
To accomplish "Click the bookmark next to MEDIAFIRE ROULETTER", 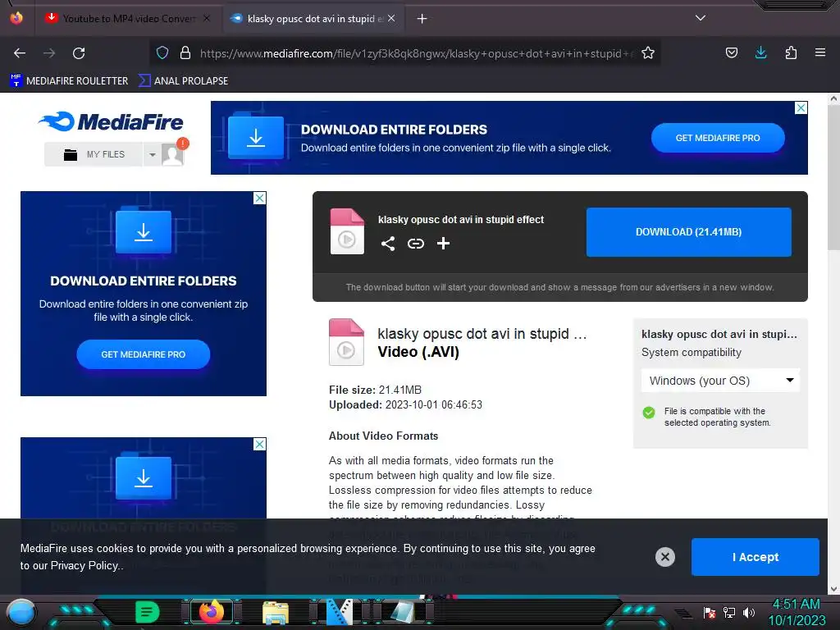I will (x=183, y=81).
